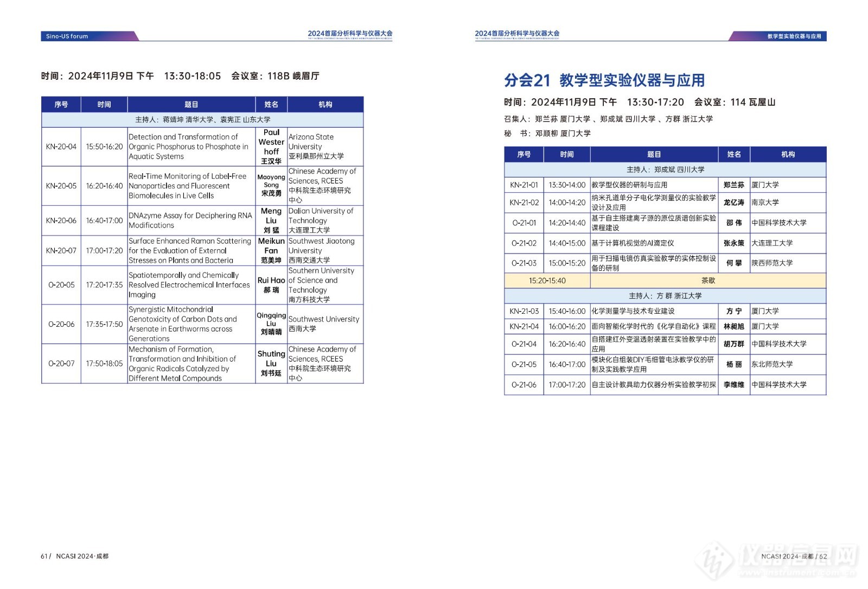Click the left table host row '主持人：蒋靖坤 清华大学'
The width and height of the screenshot is (868, 589).
coord(202,119)
